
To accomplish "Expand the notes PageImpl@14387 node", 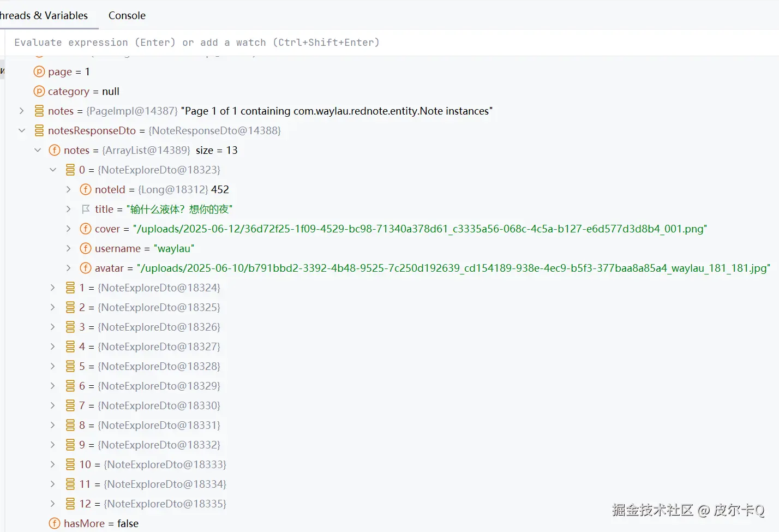I will pyautogui.click(x=22, y=111).
